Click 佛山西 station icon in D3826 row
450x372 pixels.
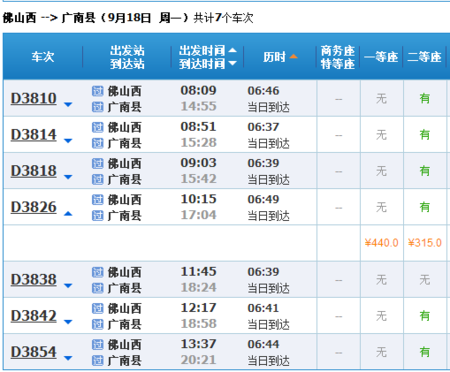pyautogui.click(x=97, y=200)
